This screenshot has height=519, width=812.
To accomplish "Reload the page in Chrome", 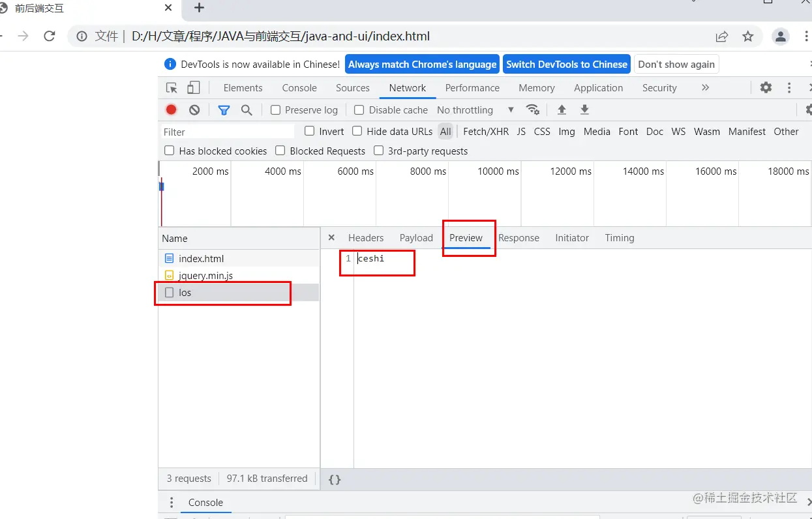I will (x=50, y=37).
